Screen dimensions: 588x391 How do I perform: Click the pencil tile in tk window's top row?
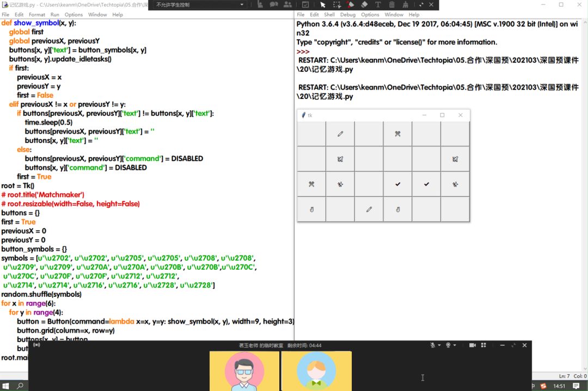(x=340, y=134)
